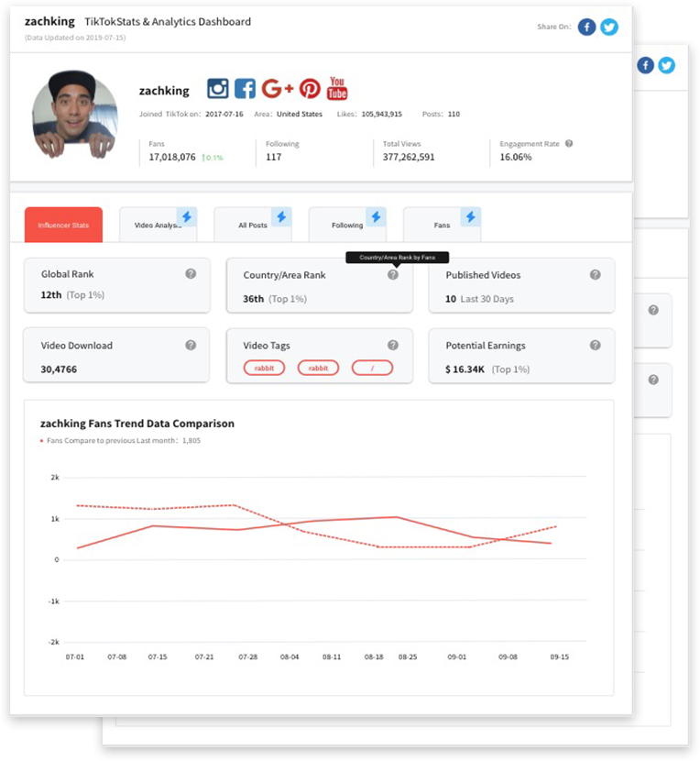
Task: Open All Posts tab
Action: point(253,225)
